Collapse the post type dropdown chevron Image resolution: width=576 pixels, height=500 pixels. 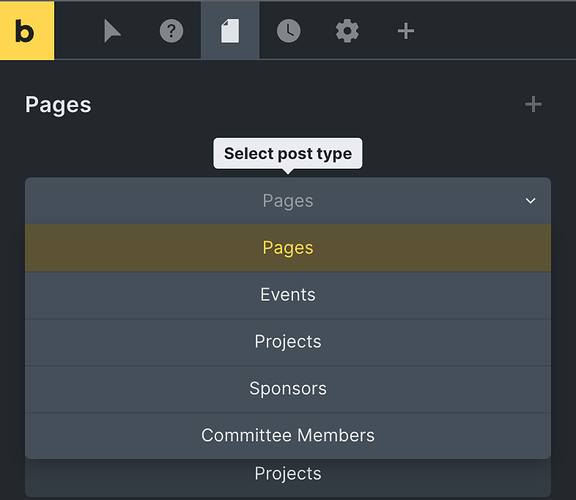pyautogui.click(x=530, y=201)
